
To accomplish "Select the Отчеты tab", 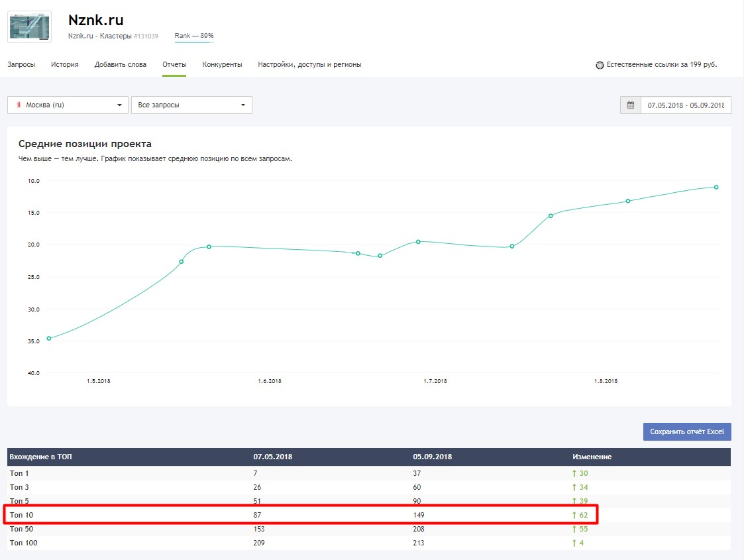I will click(174, 64).
